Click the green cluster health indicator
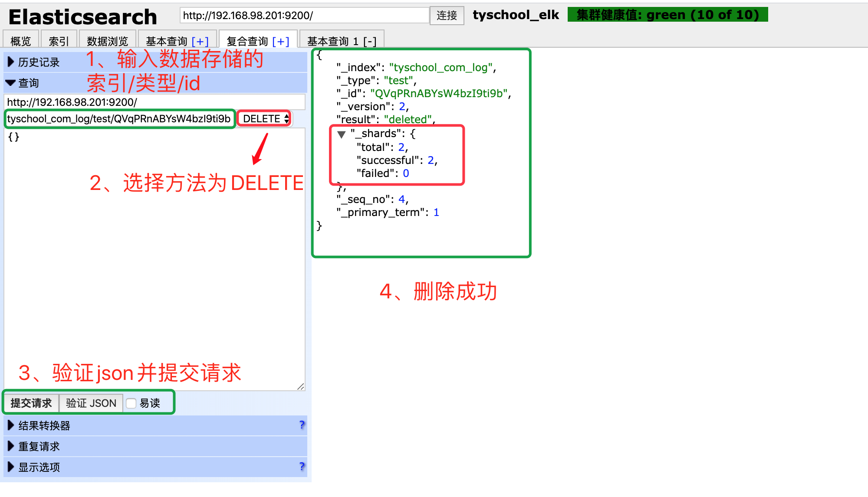Screen dimensions: 868x497 (x=667, y=14)
